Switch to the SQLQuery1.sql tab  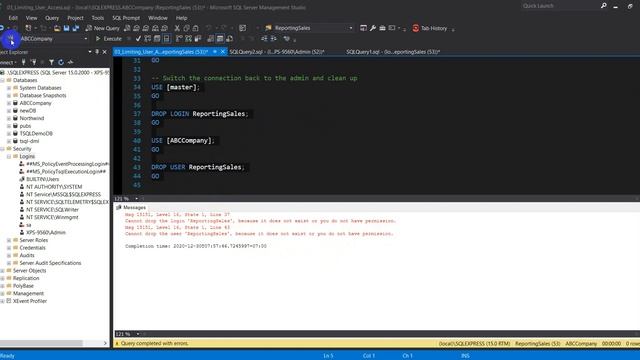point(393,52)
